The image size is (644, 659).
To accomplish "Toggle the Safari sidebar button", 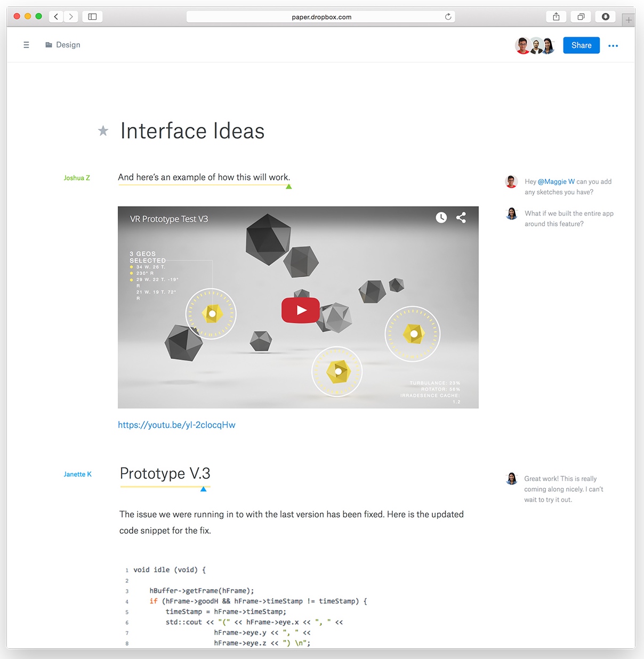I will [x=92, y=17].
